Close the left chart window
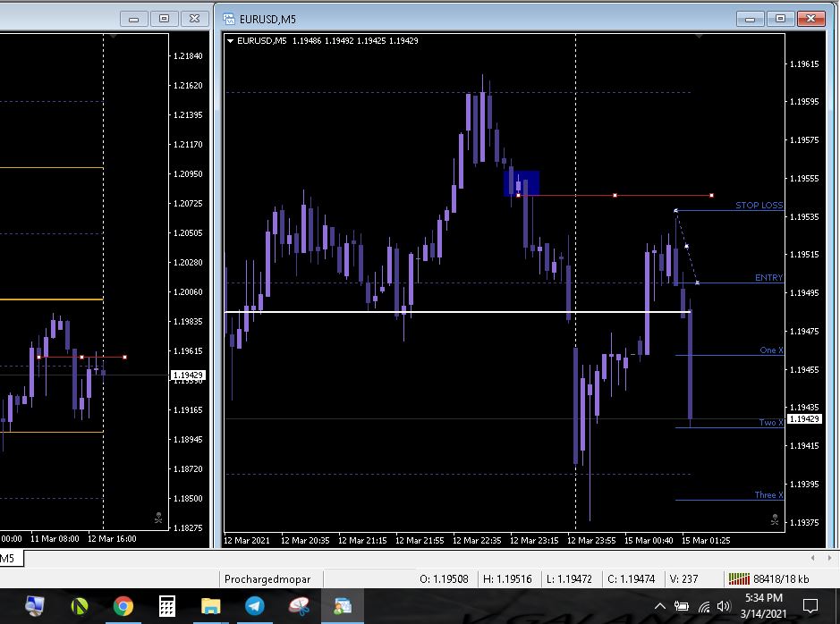The image size is (840, 624). coord(194,19)
